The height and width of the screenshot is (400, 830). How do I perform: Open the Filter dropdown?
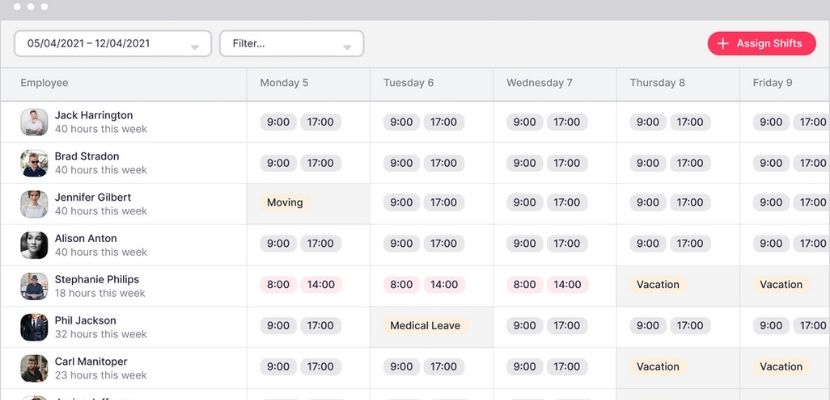[292, 43]
